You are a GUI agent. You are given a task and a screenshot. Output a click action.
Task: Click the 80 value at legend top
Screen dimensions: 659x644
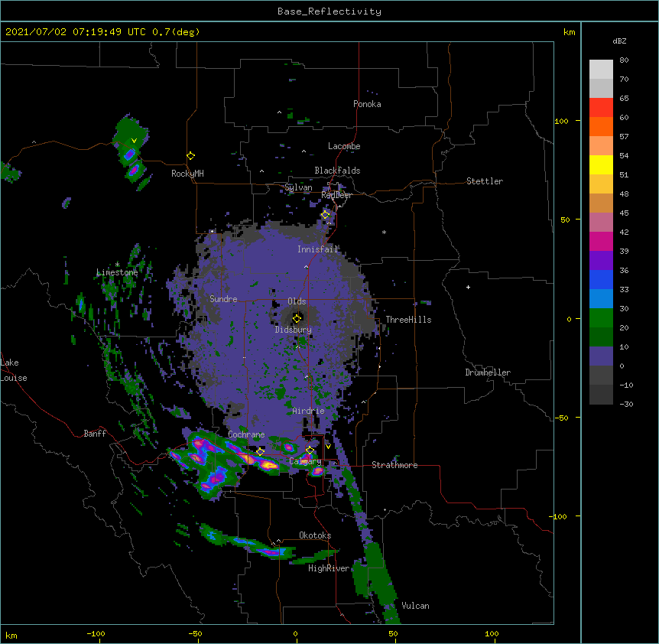624,60
